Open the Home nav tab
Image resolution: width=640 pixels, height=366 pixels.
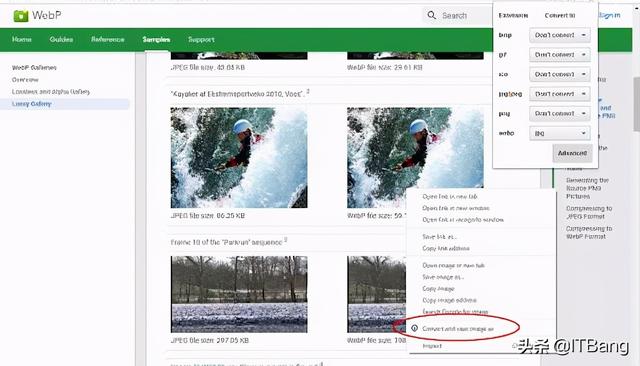(22, 40)
